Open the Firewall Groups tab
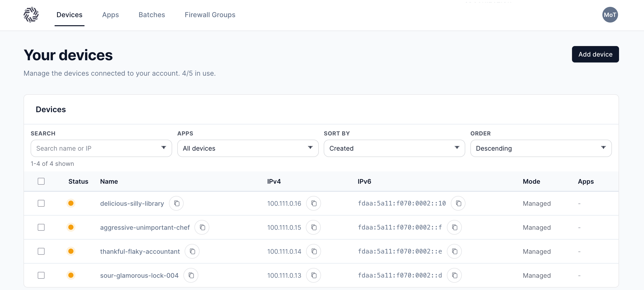The image size is (644, 290). tap(210, 15)
